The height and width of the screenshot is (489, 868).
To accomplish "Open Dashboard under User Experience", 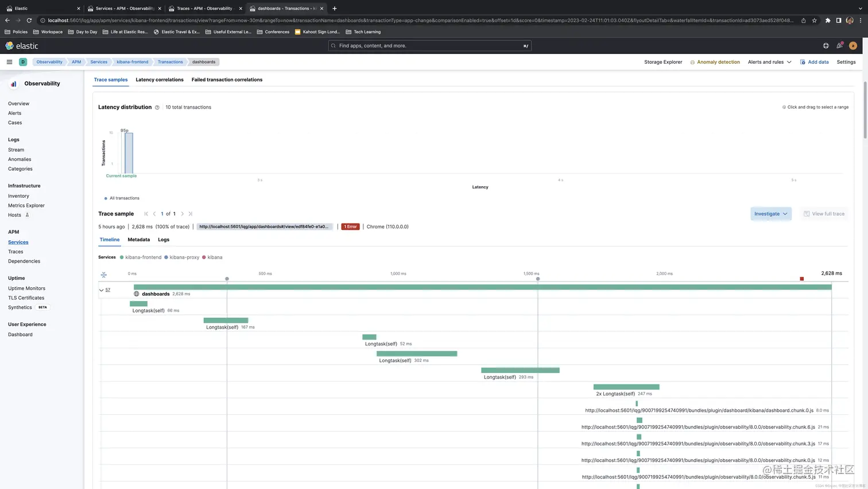I will point(20,334).
